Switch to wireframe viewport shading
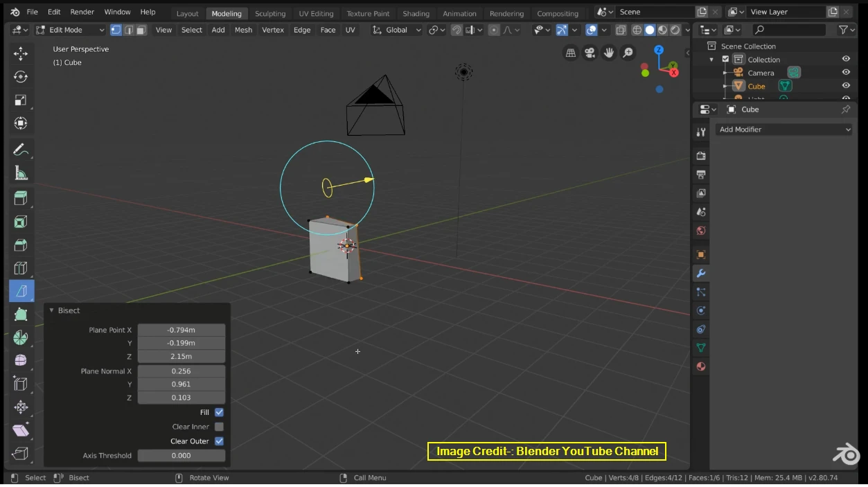 (637, 30)
